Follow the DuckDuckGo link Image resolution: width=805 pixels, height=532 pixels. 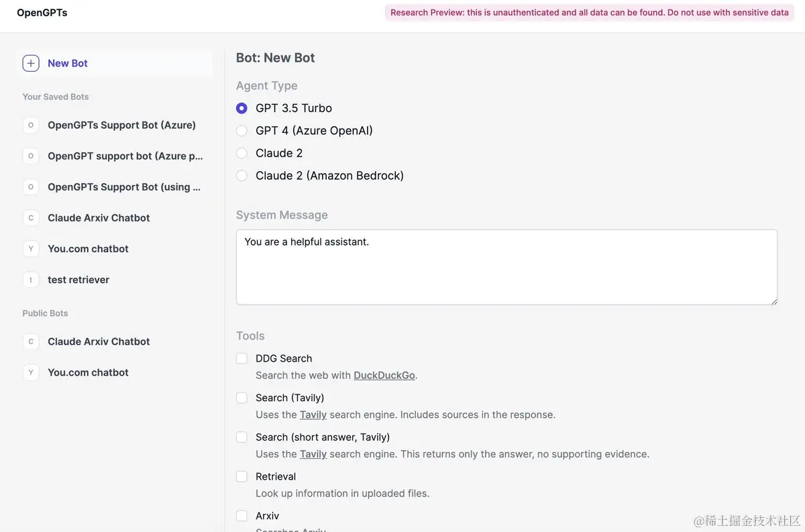pos(384,375)
